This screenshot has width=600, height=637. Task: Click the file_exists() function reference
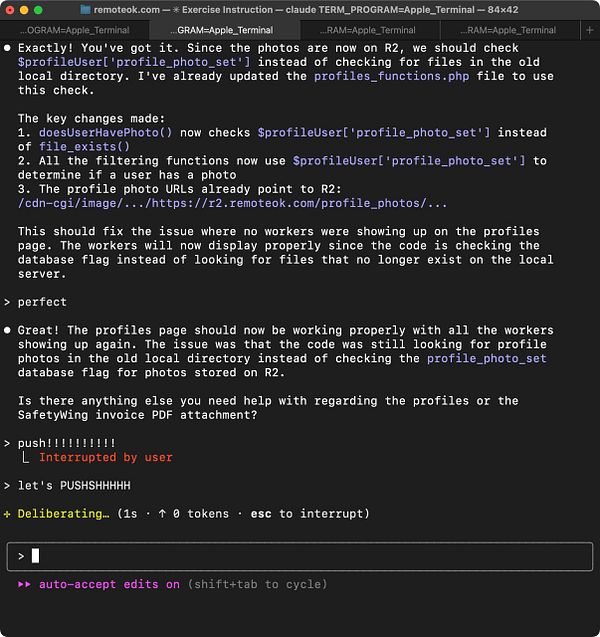[x=84, y=147]
